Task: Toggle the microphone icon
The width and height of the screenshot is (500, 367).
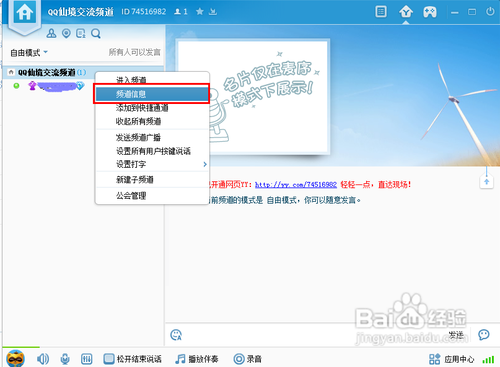Action: [65, 359]
